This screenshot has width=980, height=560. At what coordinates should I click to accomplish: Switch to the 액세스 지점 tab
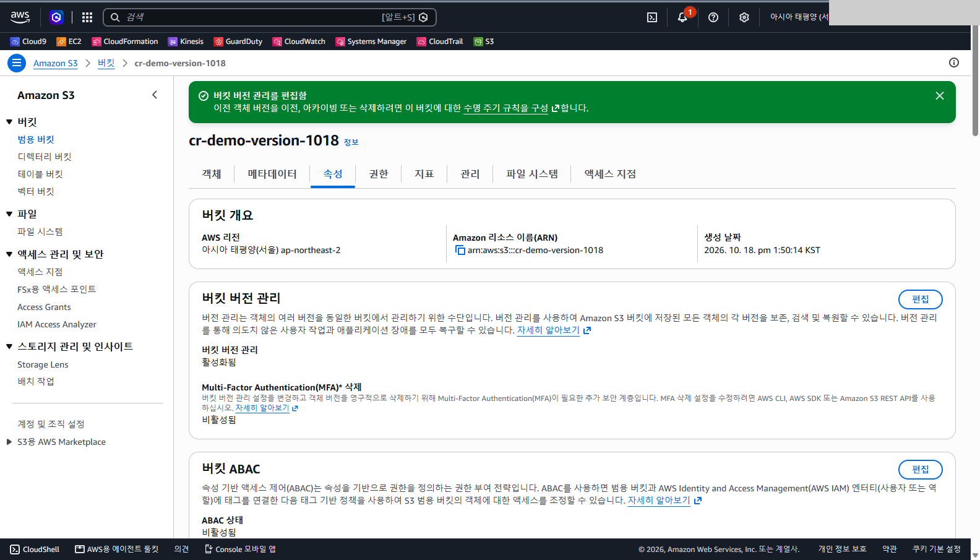[610, 174]
